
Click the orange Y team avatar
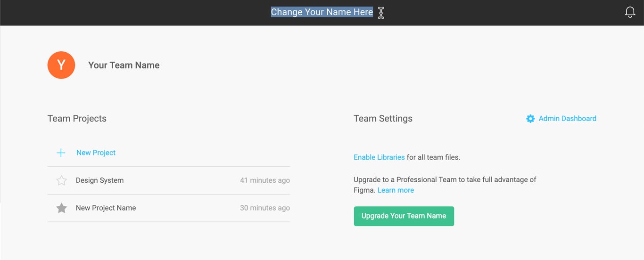pos(61,65)
